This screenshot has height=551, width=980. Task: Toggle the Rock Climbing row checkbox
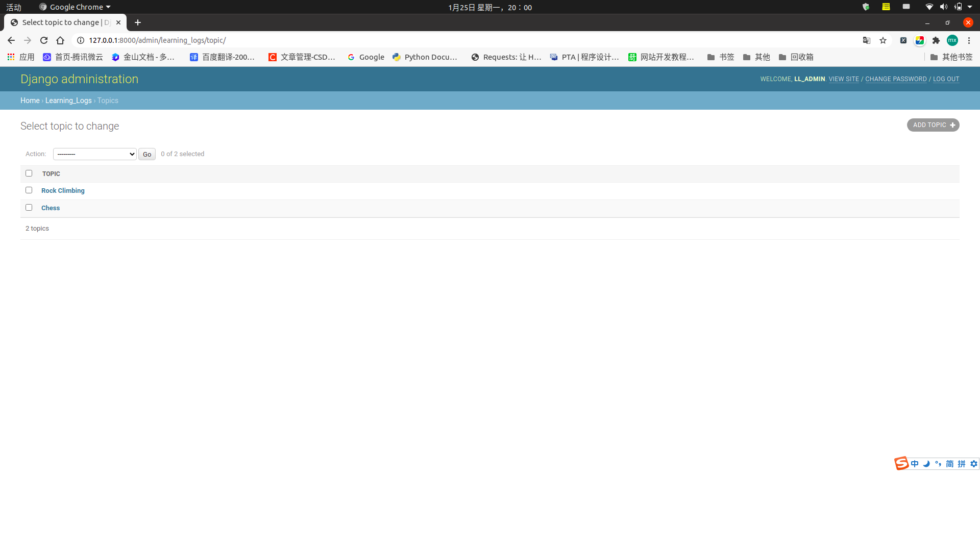pos(29,190)
